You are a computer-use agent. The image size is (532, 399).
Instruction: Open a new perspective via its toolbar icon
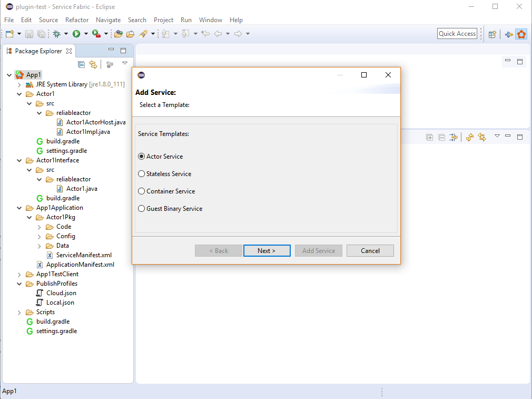click(x=491, y=34)
